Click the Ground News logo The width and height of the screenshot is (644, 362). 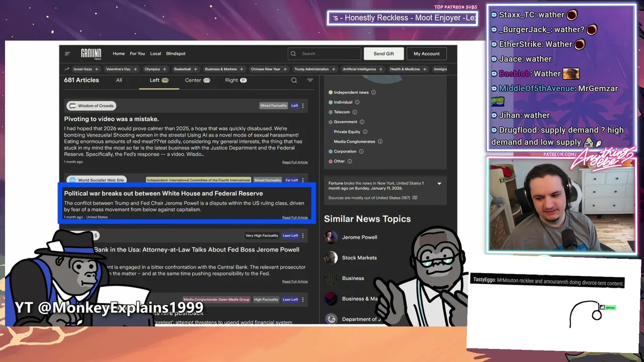[x=91, y=53]
